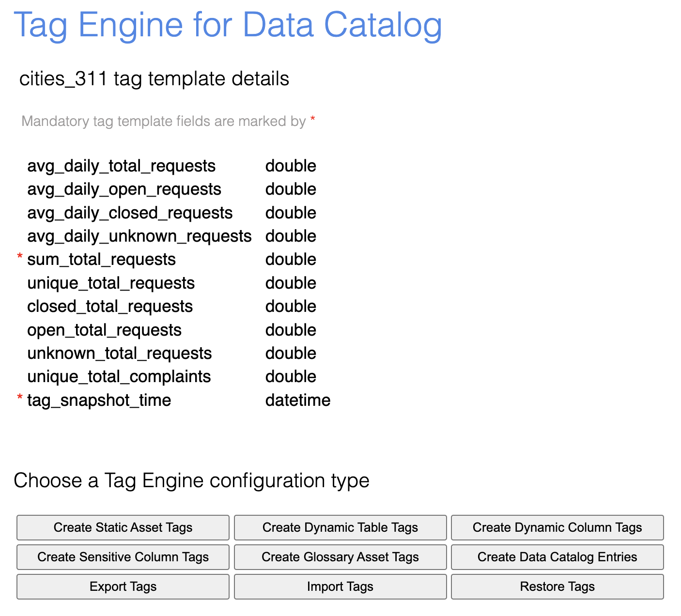The height and width of the screenshot is (616, 681).
Task: Click Create Glossary Asset Tags
Action: tap(340, 557)
